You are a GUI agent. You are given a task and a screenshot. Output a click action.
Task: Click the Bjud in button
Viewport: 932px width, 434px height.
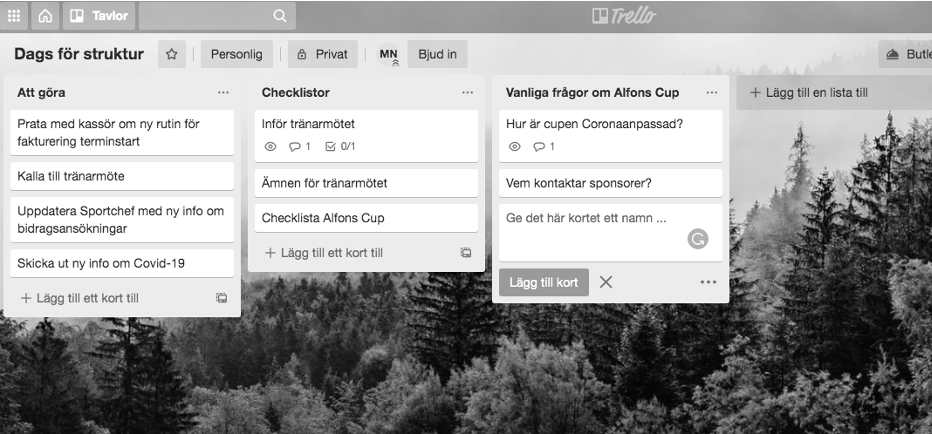coord(437,54)
